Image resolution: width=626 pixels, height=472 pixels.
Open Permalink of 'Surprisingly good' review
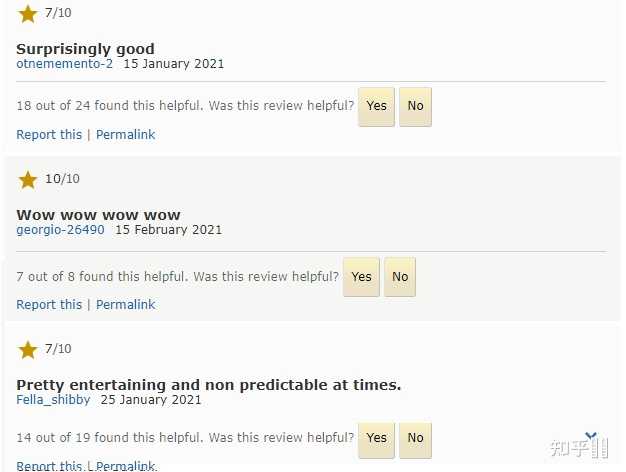[125, 135]
